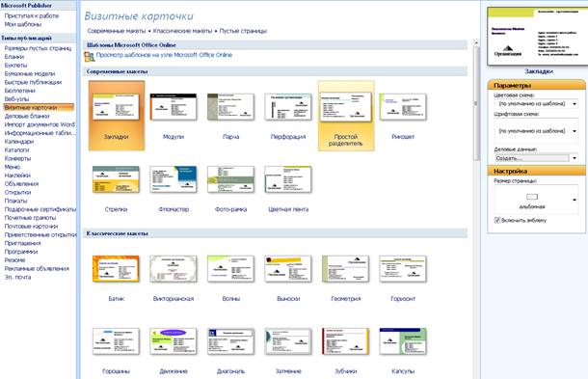
Task: Open Буклеты publication type
Action: pyautogui.click(x=15, y=66)
